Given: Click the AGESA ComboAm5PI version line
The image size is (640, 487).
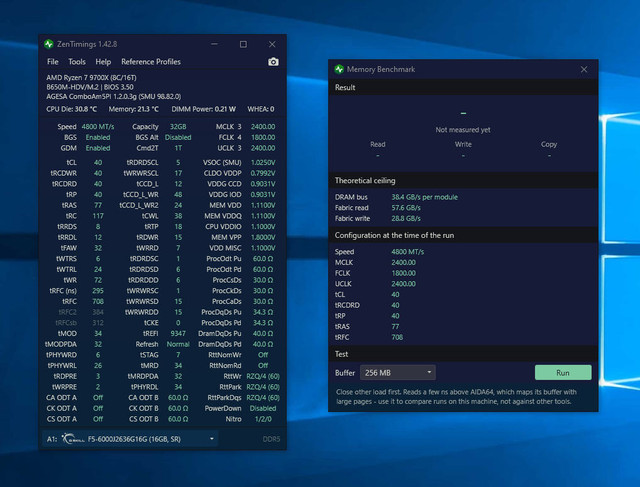Looking at the screenshot, I should point(113,96).
